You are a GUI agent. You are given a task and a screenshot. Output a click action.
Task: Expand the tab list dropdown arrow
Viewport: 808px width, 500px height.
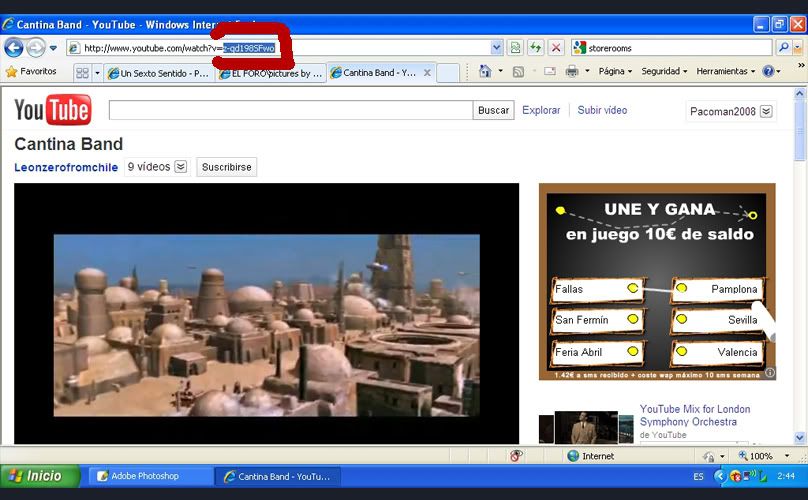pyautogui.click(x=97, y=73)
